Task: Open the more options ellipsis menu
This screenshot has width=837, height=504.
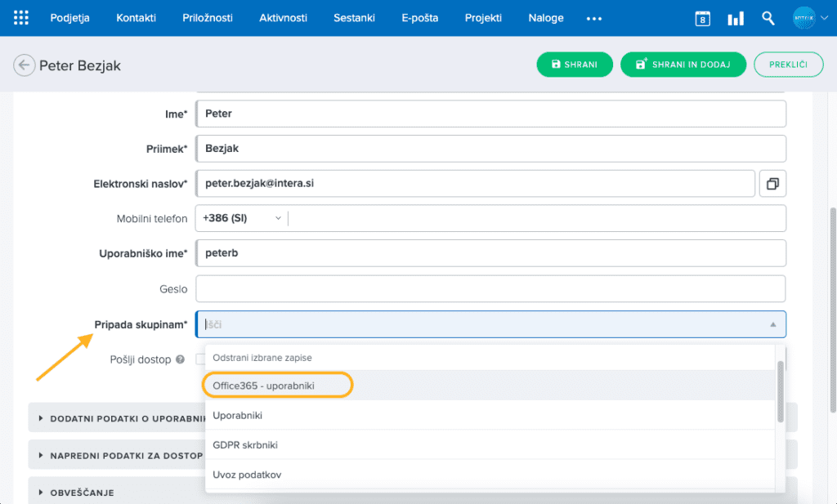Action: coord(594,18)
